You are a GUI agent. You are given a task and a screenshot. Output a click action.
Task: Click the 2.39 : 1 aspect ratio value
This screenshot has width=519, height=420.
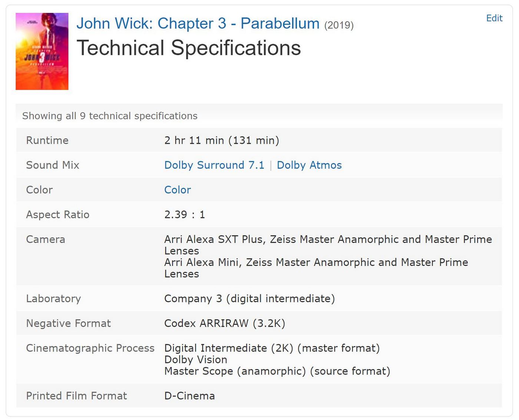[185, 215]
